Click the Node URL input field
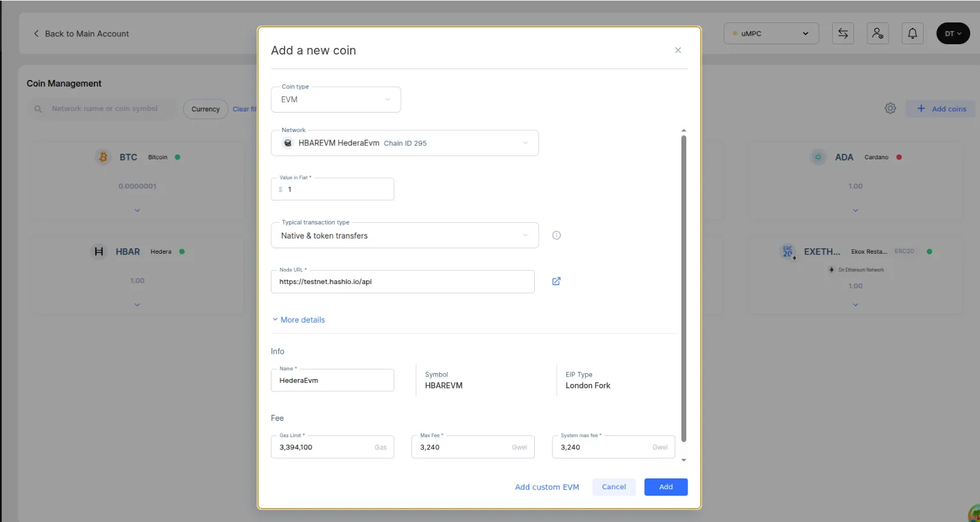The width and height of the screenshot is (980, 522). (x=403, y=282)
